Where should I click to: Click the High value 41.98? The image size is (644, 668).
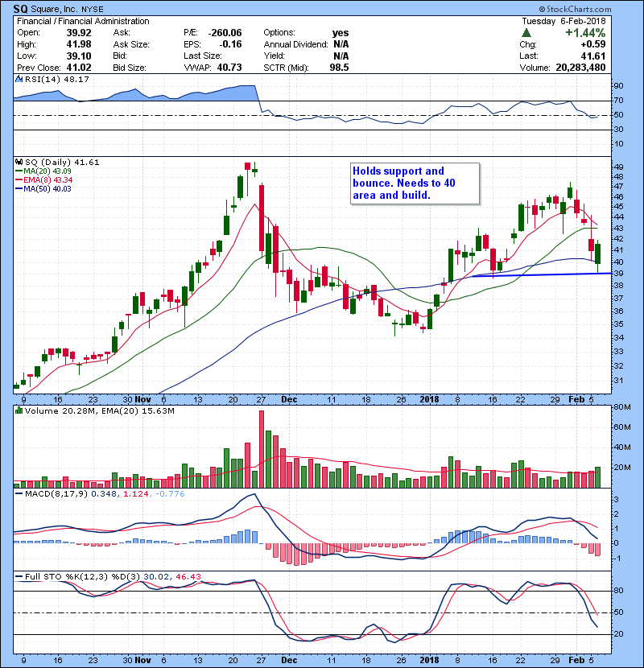(x=79, y=44)
